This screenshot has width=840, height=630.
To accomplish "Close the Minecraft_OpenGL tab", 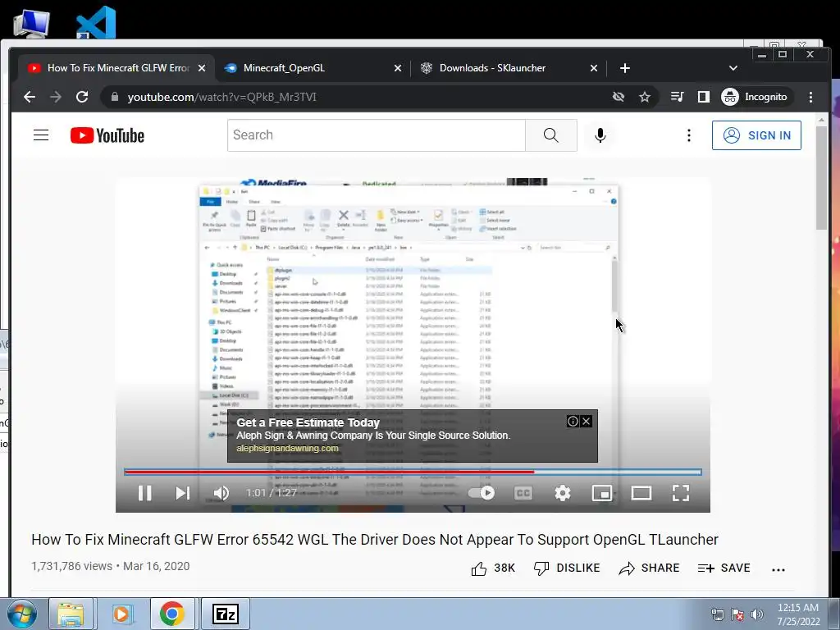I will [x=398, y=68].
